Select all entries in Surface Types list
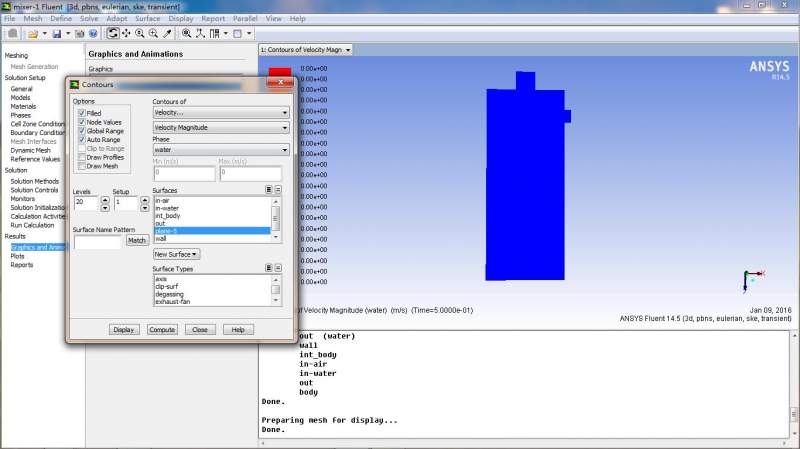The width and height of the screenshot is (800, 449). (268, 268)
